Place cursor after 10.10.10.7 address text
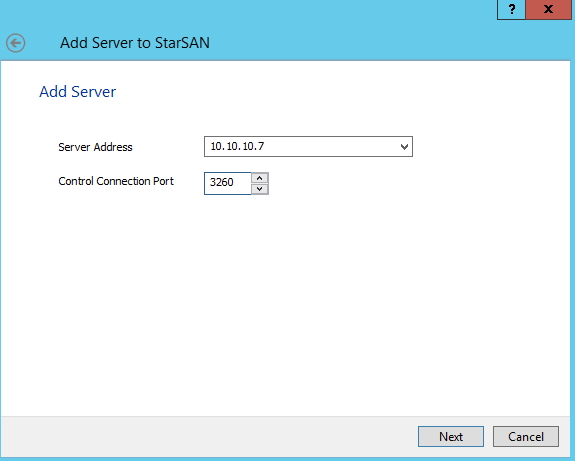The height and width of the screenshot is (461, 575). (265, 146)
